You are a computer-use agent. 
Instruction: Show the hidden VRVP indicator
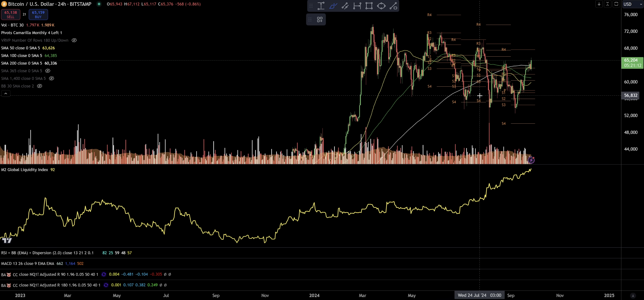coord(74,40)
